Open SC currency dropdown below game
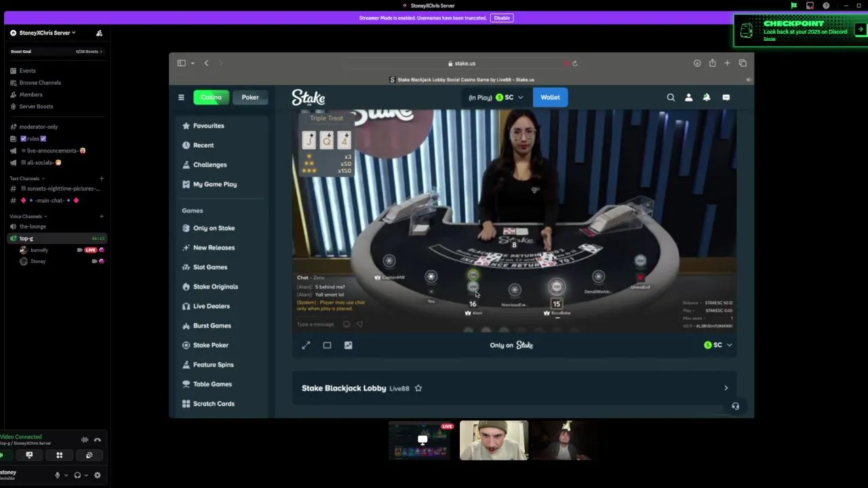868x488 pixels. (x=718, y=345)
